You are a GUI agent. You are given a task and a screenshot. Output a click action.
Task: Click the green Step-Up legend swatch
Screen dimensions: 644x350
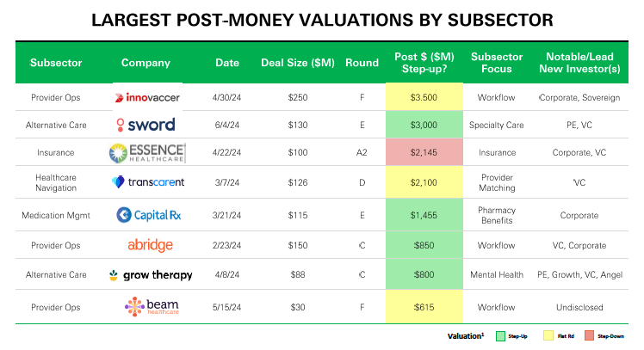coord(500,335)
